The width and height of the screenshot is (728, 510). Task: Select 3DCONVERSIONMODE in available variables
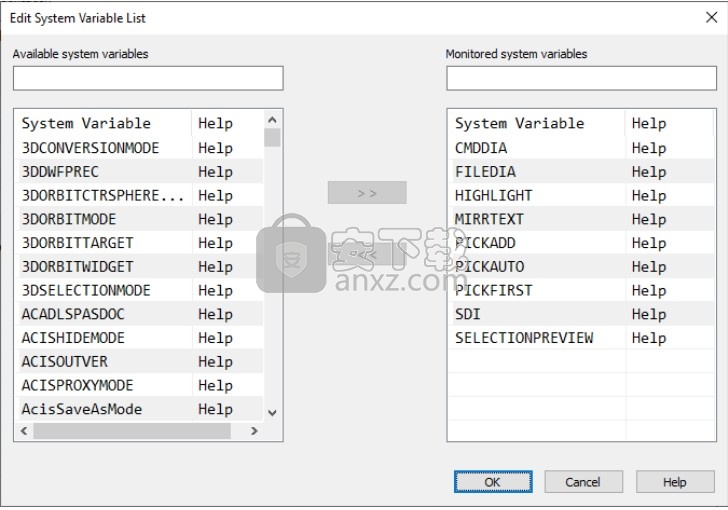(91, 148)
